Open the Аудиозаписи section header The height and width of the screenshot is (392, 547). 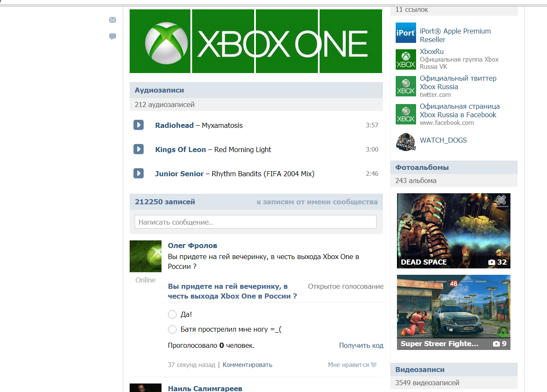point(256,90)
